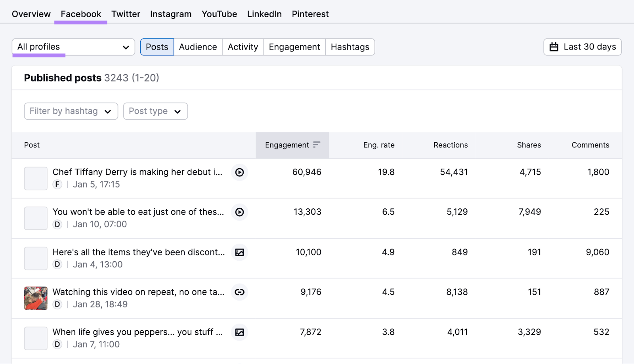This screenshot has width=634, height=364.
Task: Open the Last 30 days date range selector
Action: tap(582, 47)
